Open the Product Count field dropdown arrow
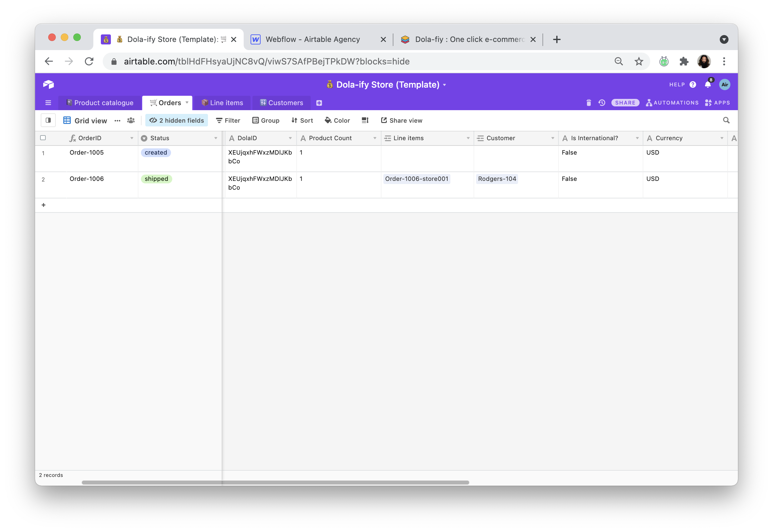Image resolution: width=773 pixels, height=532 pixels. [x=375, y=138]
